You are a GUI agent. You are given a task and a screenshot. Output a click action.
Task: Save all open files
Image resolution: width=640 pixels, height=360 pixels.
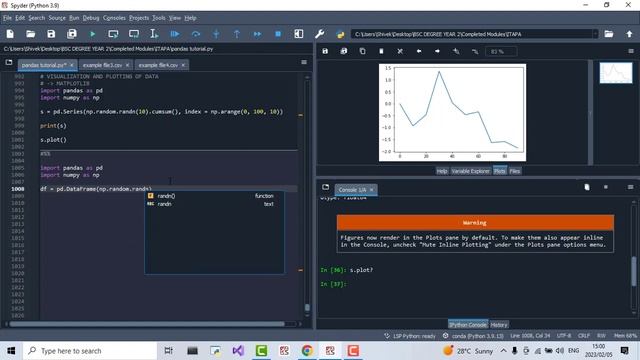point(72,34)
